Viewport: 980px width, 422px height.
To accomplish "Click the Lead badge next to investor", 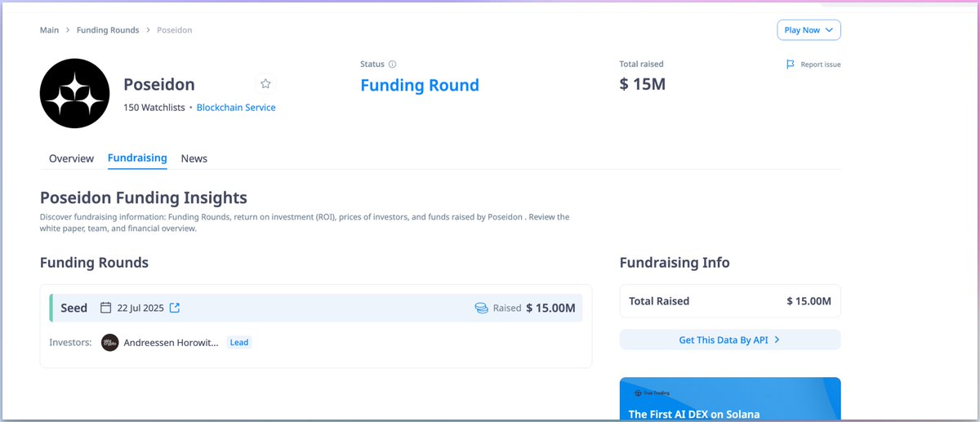I will 238,343.
